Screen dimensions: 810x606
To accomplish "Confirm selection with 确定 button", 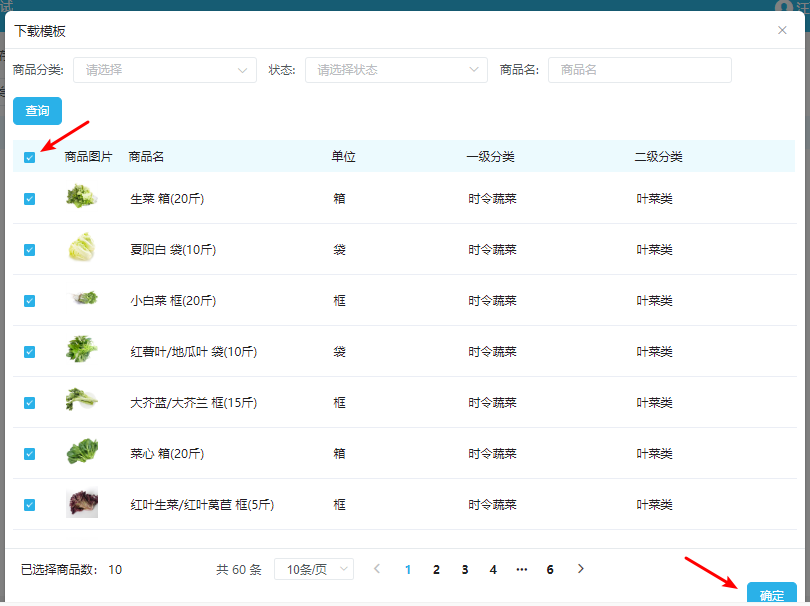I will (x=771, y=593).
